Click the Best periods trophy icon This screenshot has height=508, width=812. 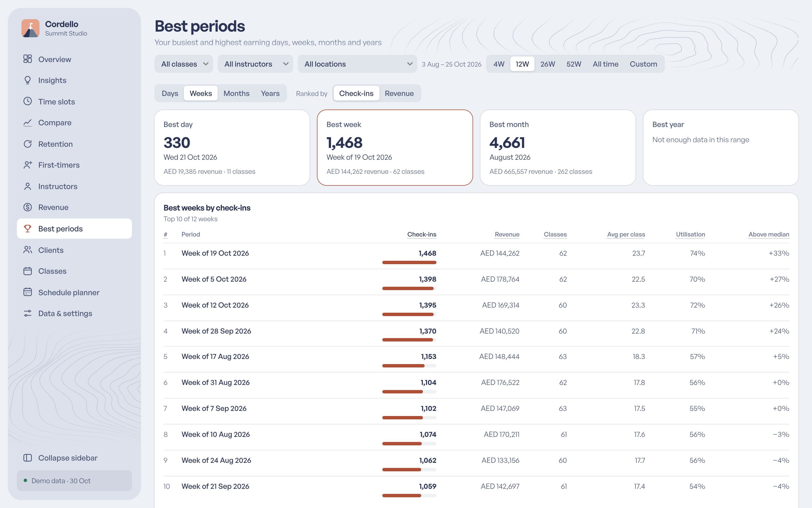click(28, 229)
